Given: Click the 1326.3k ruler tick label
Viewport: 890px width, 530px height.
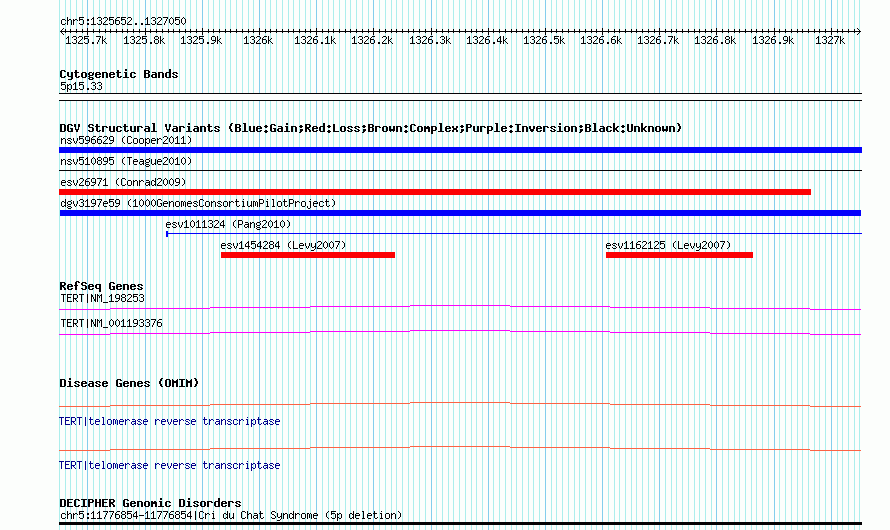Looking at the screenshot, I should 430,40.
